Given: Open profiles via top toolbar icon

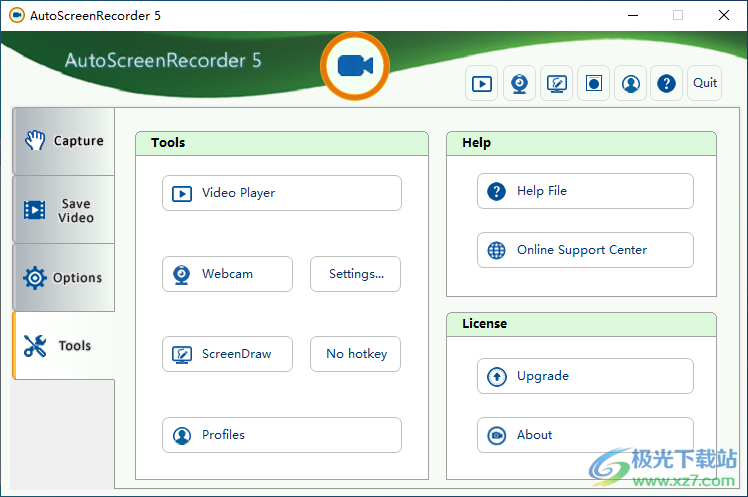Looking at the screenshot, I should [x=631, y=83].
